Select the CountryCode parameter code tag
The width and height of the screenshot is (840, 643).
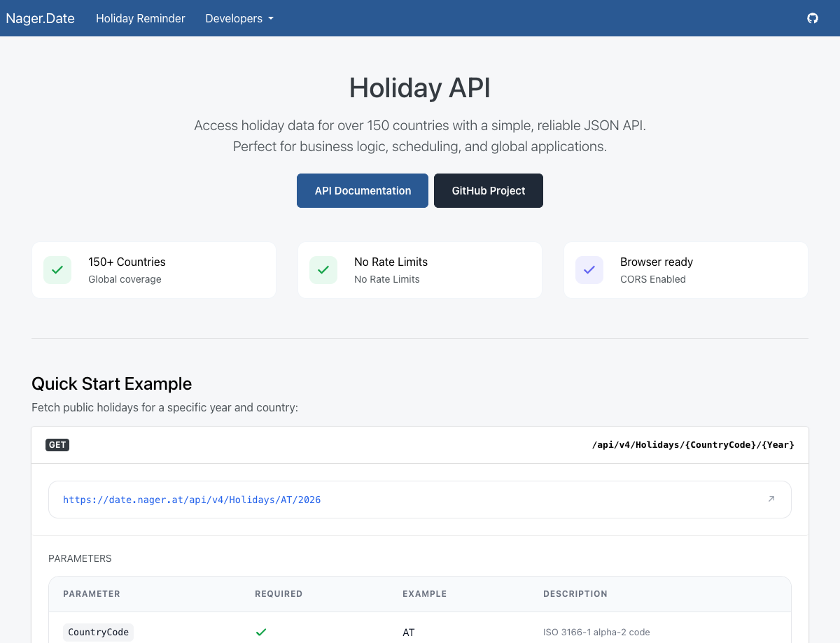[x=98, y=632]
